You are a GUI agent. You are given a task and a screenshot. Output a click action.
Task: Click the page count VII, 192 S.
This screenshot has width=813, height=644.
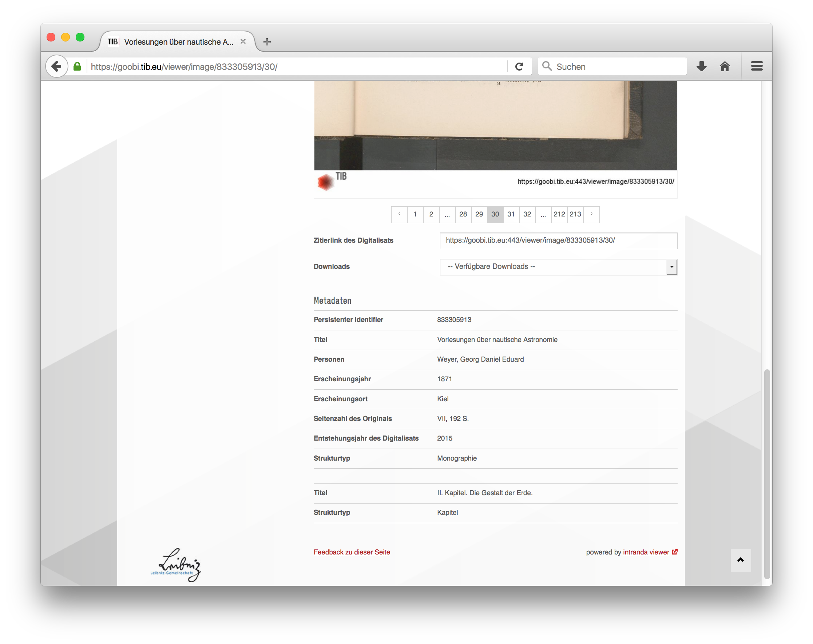pos(453,418)
